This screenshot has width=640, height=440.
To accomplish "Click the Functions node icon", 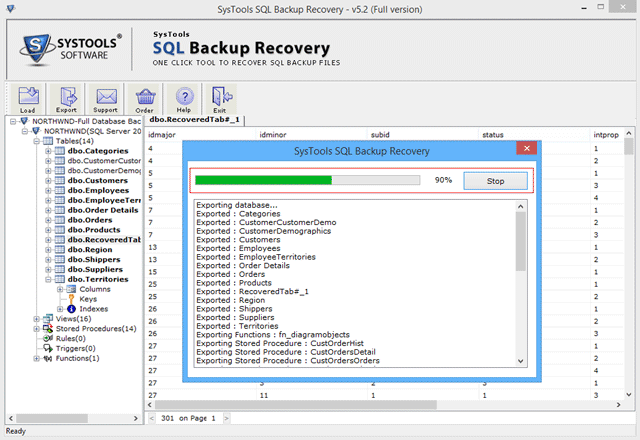I will tap(48, 358).
